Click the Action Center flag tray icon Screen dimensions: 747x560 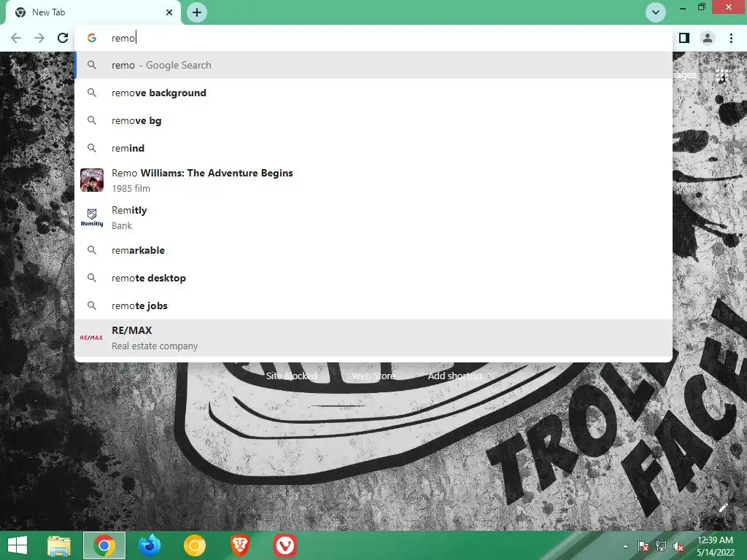[643, 546]
